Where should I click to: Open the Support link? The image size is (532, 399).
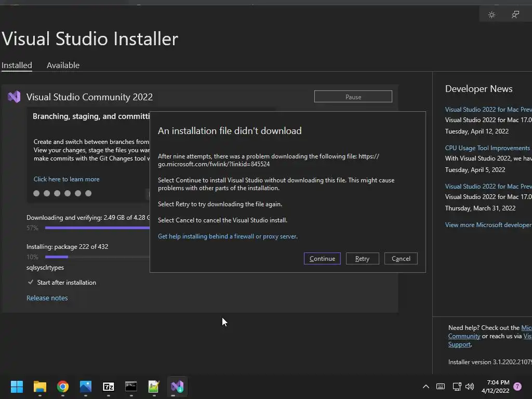[459, 344]
